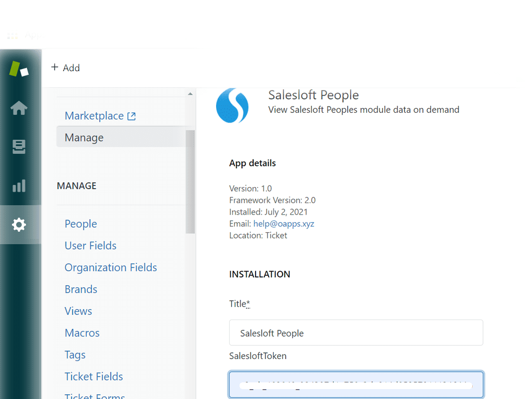Image resolution: width=532 pixels, height=399 pixels.
Task: Click the external link icon beside Marketplace
Action: tap(131, 116)
